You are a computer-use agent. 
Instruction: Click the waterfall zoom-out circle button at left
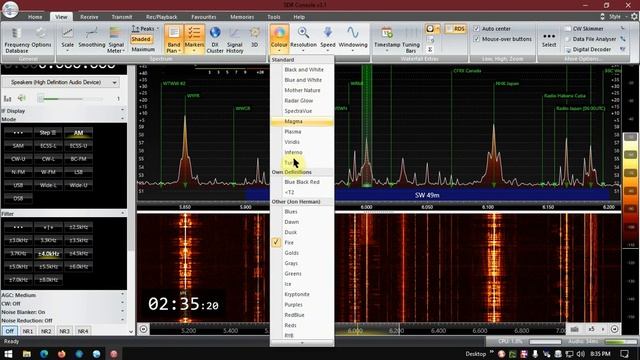click(x=144, y=329)
